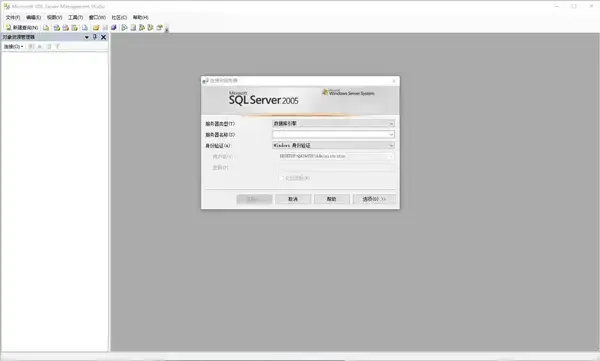Viewport: 600px width, 361px height.
Task: Open the Summary page toolbar icon
Action: coord(133,28)
